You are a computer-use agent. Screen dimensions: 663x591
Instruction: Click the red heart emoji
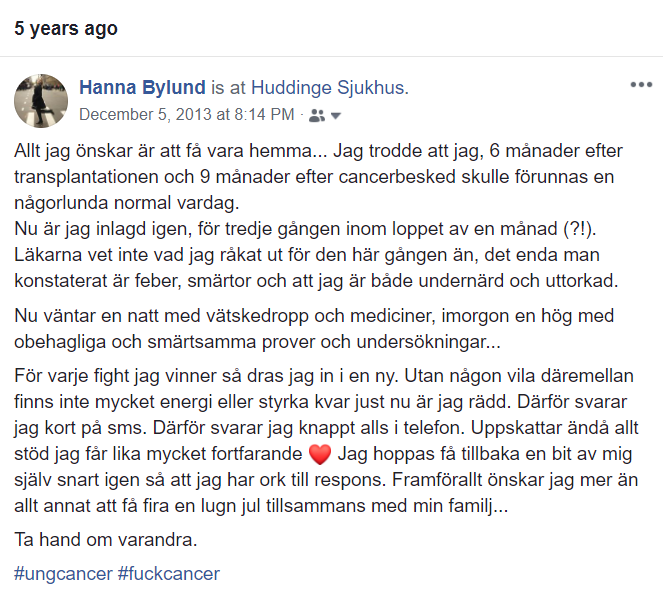320,455
